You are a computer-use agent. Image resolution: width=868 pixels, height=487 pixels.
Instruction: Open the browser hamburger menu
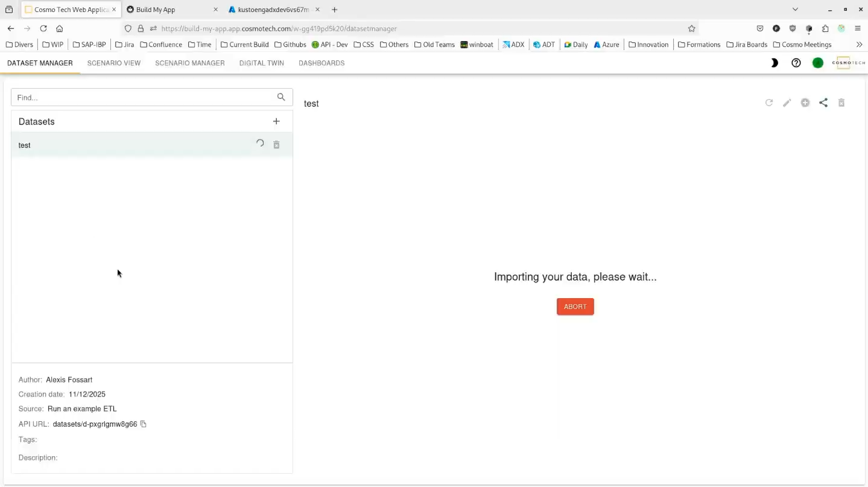857,28
